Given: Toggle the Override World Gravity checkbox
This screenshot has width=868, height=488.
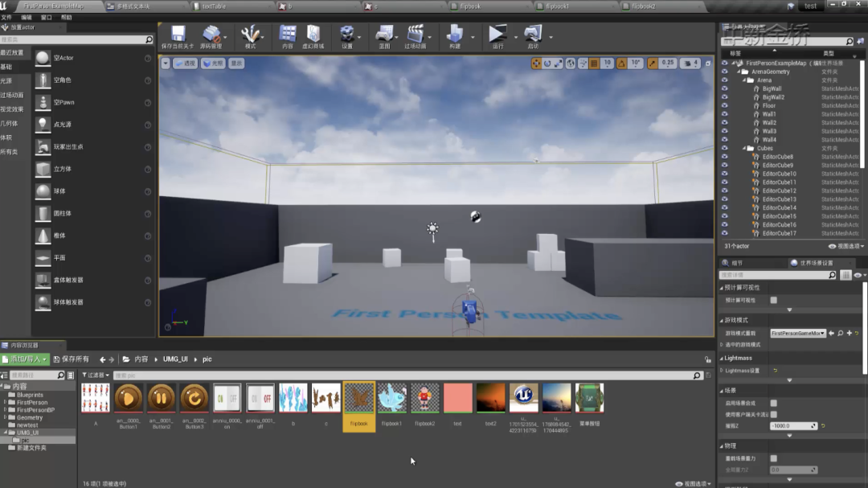Looking at the screenshot, I should pyautogui.click(x=773, y=458).
